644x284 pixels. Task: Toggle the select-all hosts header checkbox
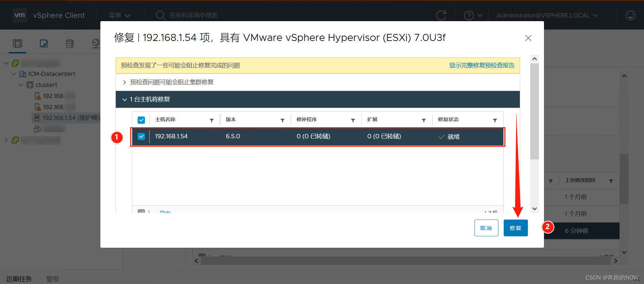coord(141,120)
